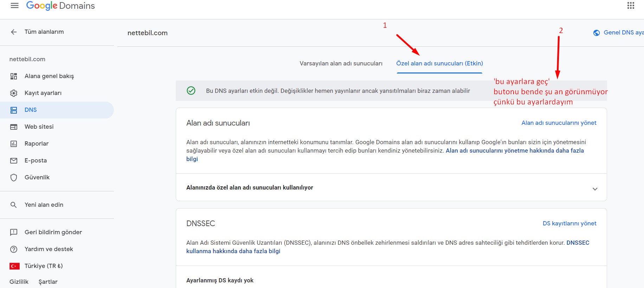Click DS kayıtlarını yönet link

[x=569, y=223]
